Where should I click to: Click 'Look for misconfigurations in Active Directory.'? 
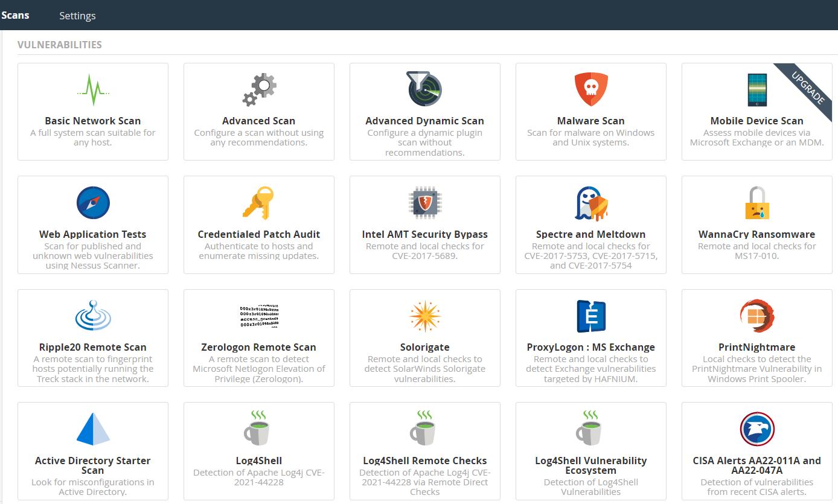(x=93, y=487)
